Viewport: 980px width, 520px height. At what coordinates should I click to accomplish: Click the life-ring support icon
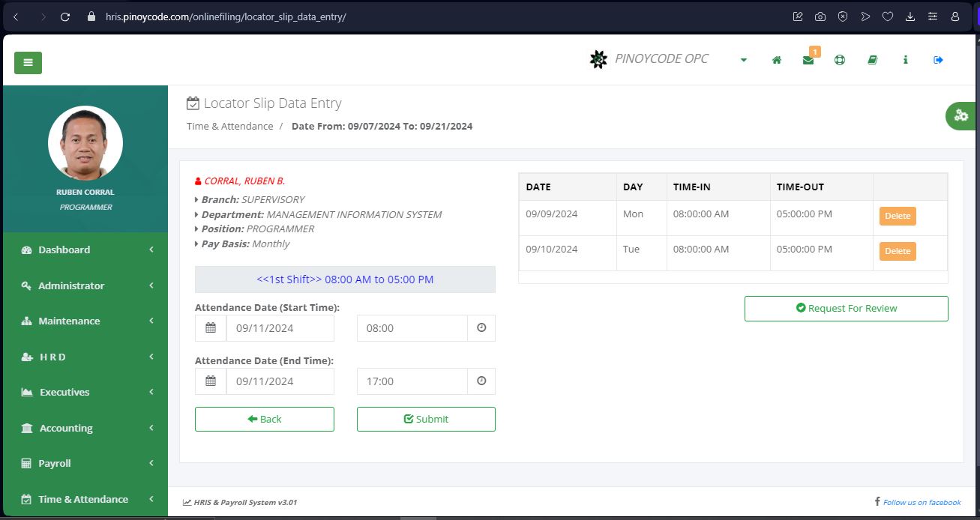click(x=840, y=60)
